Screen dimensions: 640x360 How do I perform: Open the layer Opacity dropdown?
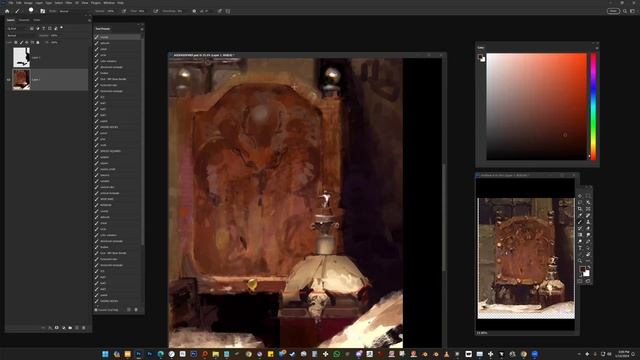(55, 36)
